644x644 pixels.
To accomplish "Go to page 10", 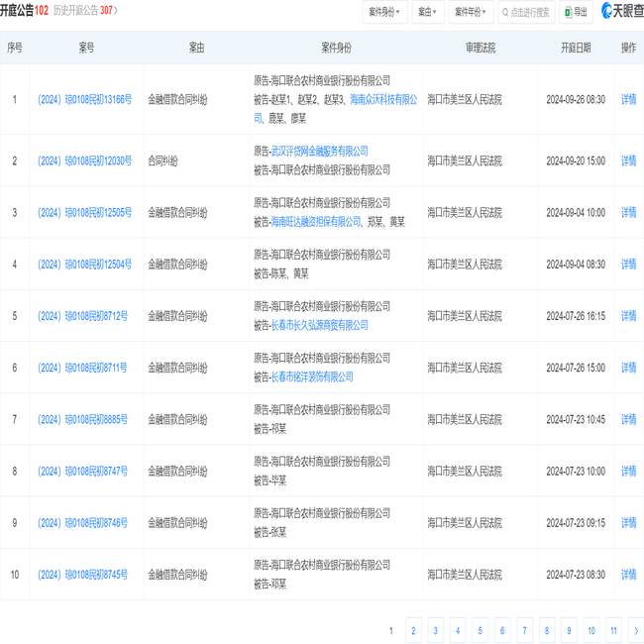I will click(591, 630).
